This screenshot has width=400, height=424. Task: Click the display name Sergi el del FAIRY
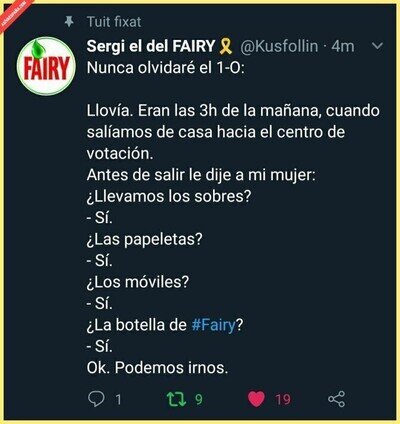pyautogui.click(x=151, y=46)
